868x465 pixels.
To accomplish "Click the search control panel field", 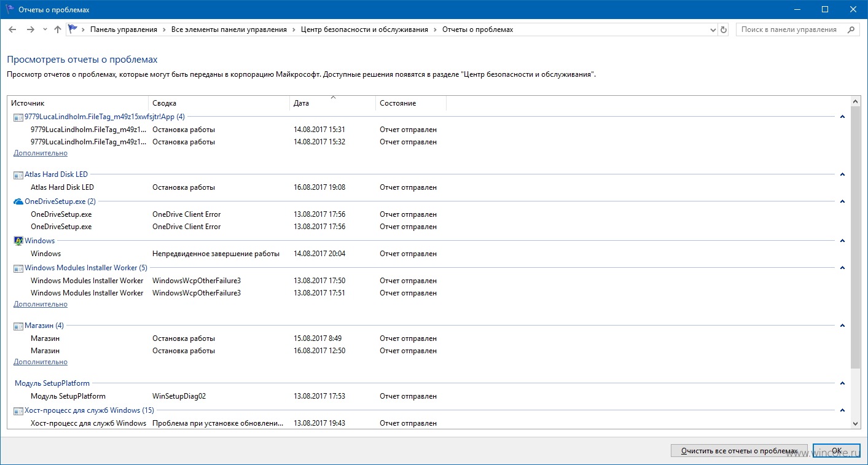I will click(x=797, y=29).
